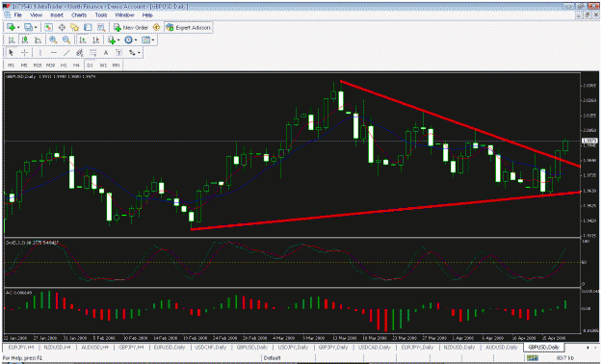The width and height of the screenshot is (602, 364).
Task: Open the Market Watch panel icon
Action: [x=48, y=27]
